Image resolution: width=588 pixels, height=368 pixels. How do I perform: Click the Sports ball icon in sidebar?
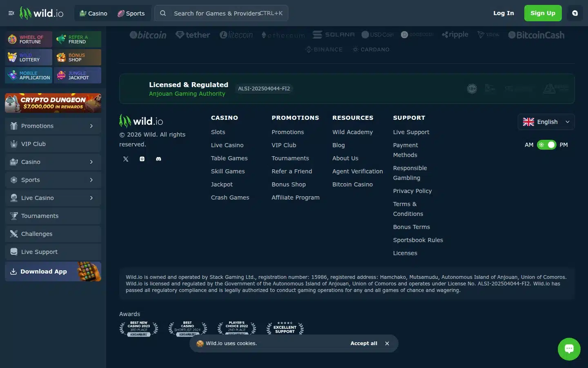pos(14,180)
